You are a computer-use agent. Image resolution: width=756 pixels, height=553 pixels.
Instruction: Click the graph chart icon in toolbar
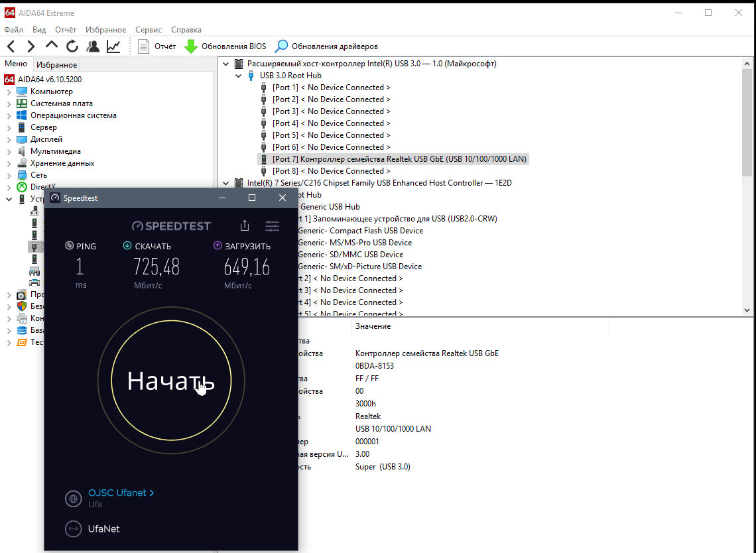click(113, 46)
